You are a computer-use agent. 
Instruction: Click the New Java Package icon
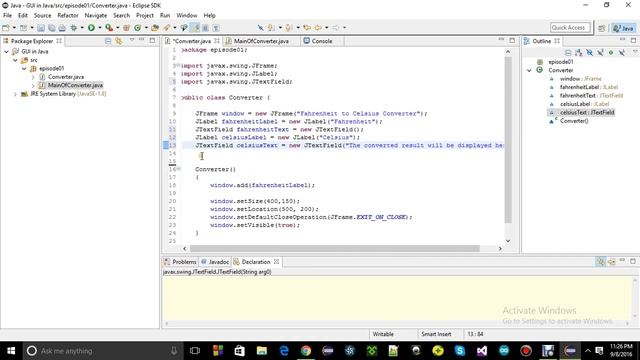point(127,28)
